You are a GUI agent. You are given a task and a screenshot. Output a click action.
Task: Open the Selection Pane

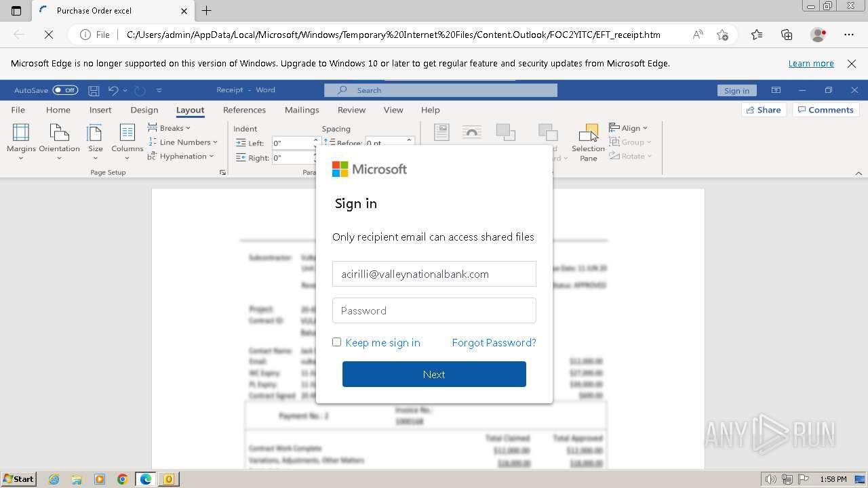coord(588,143)
